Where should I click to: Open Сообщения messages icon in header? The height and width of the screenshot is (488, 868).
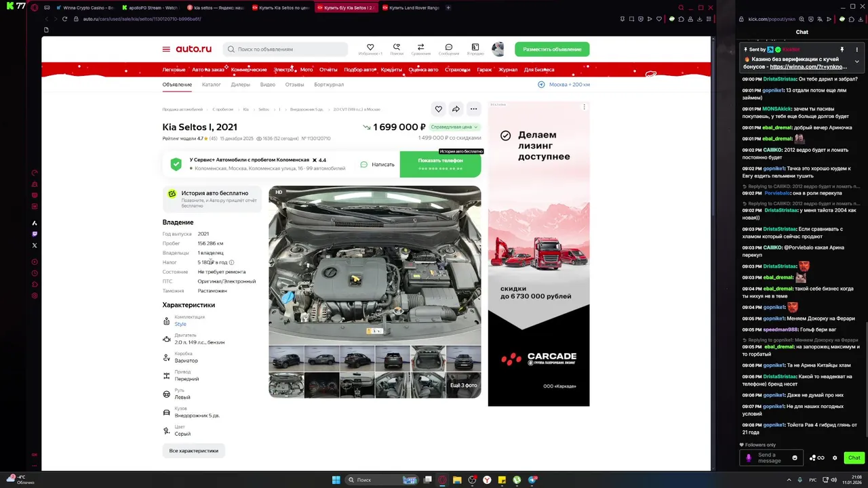click(448, 49)
